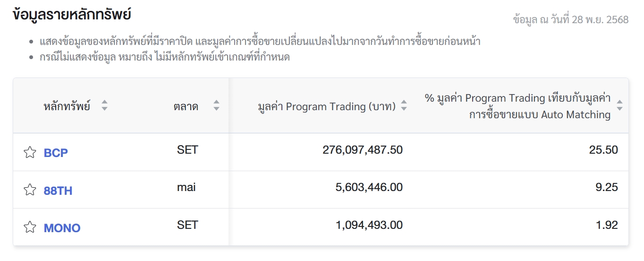Toggle the favorite star for BCP
644x261 pixels.
pos(30,152)
